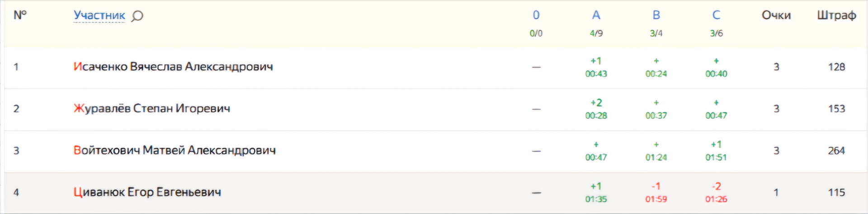Image resolution: width=868 pixels, height=214 pixels.
Task: Click Исаченко's problem B result 00:24
Action: click(x=656, y=67)
